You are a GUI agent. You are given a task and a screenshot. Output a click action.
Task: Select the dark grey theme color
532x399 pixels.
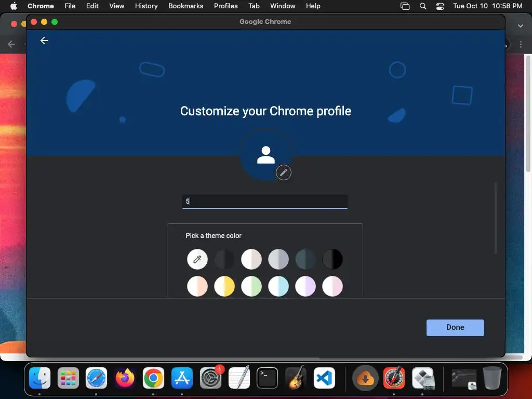click(x=224, y=260)
